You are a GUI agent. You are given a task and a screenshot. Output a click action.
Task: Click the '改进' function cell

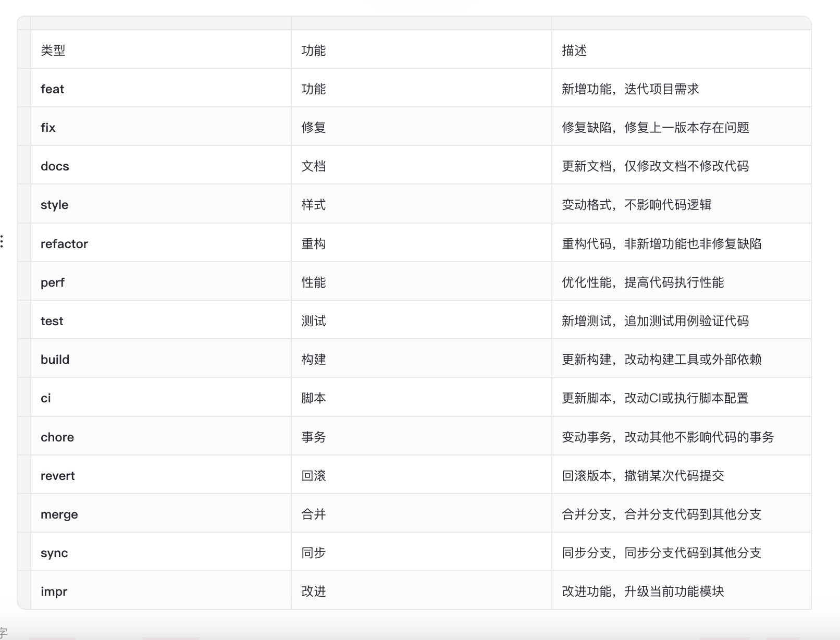coord(422,590)
